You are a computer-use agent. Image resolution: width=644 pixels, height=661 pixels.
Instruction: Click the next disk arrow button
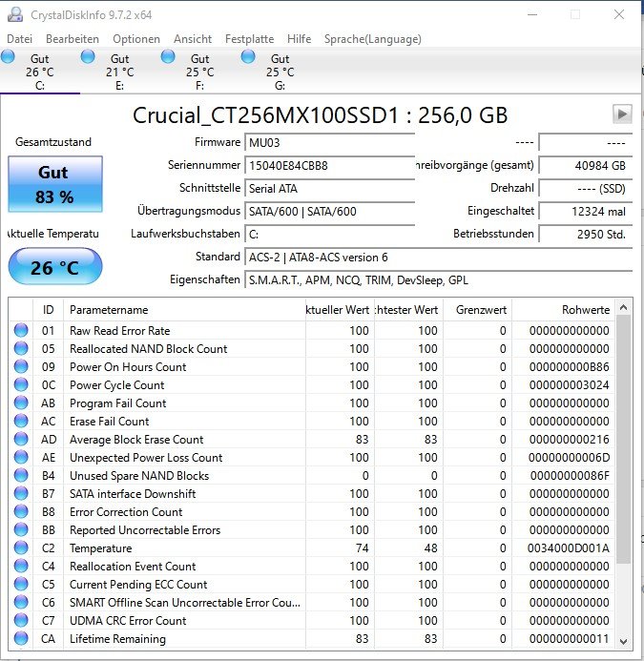tap(622, 114)
